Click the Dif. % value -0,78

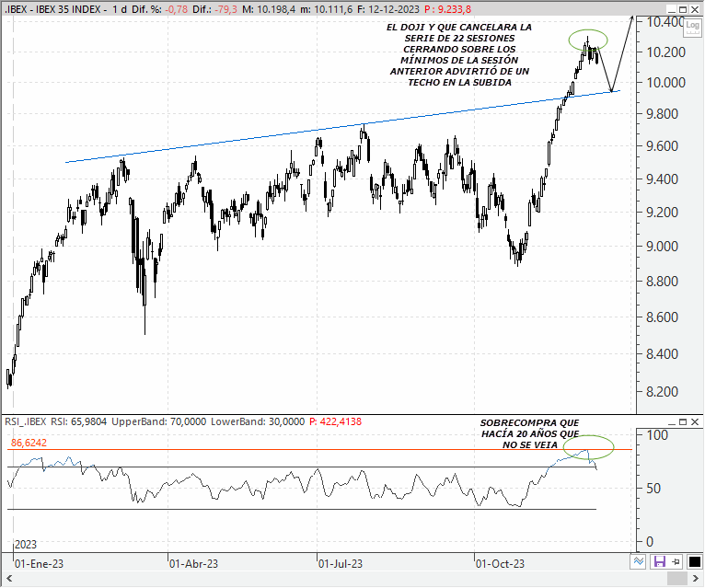tap(176, 9)
